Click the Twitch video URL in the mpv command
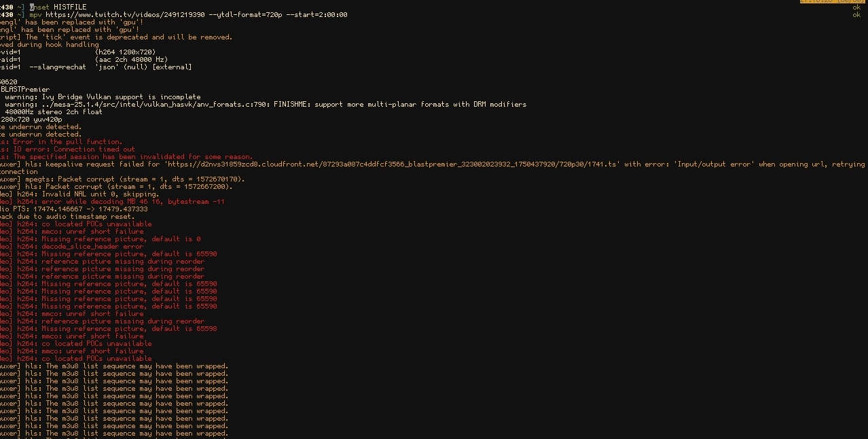This screenshot has height=439, width=868. [124, 15]
